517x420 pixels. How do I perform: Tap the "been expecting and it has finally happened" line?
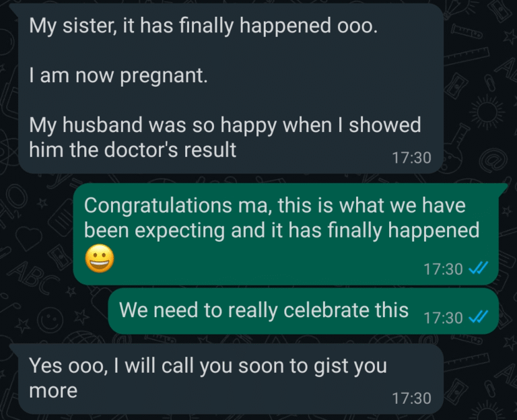click(x=281, y=230)
